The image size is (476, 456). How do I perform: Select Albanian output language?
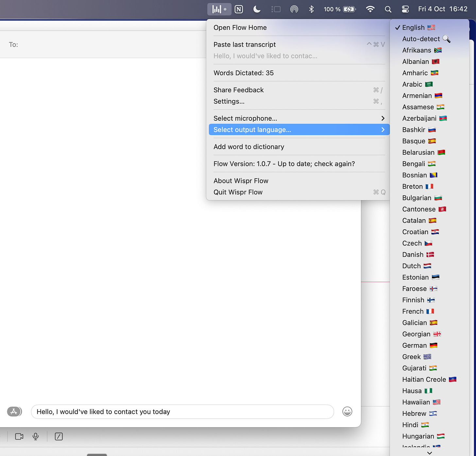tap(430, 61)
